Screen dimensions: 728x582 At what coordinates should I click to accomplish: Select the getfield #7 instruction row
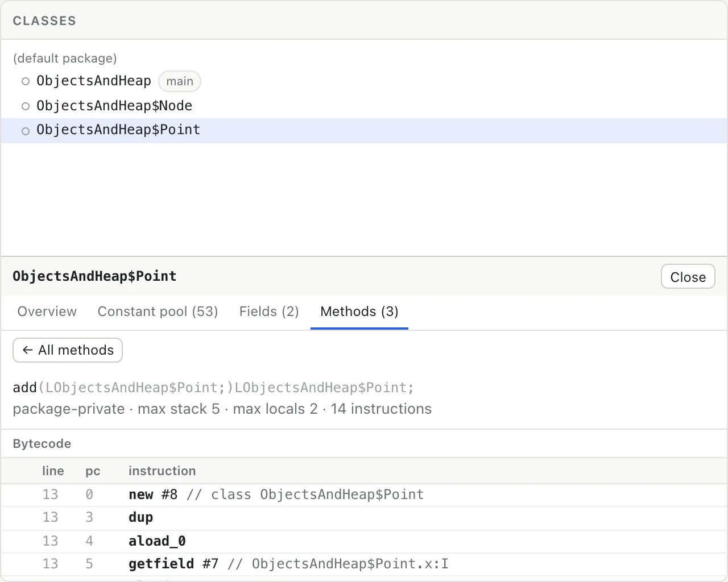tap(364, 564)
